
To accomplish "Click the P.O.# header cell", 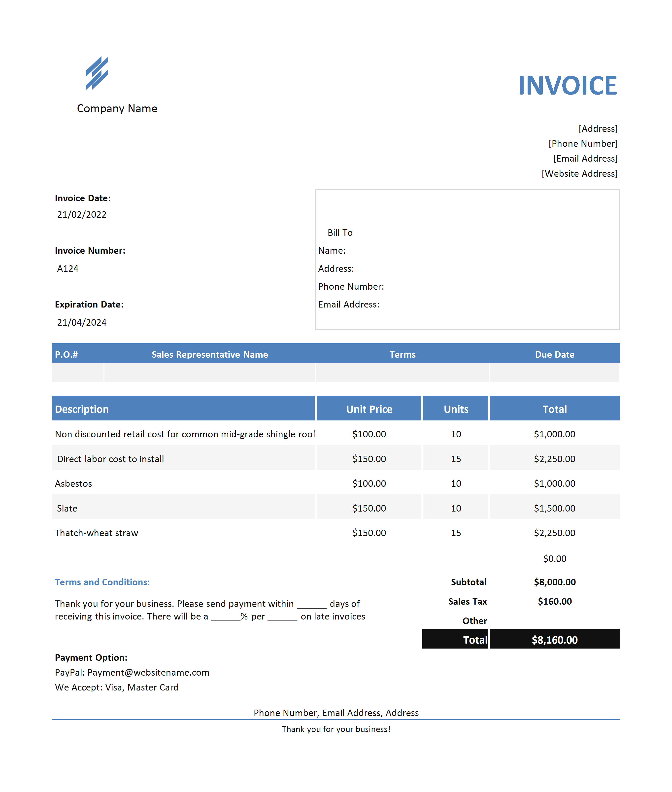I will [x=66, y=355].
